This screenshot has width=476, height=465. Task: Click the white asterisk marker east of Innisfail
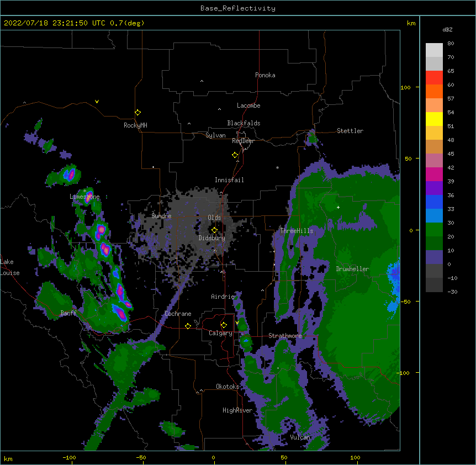(x=277, y=167)
